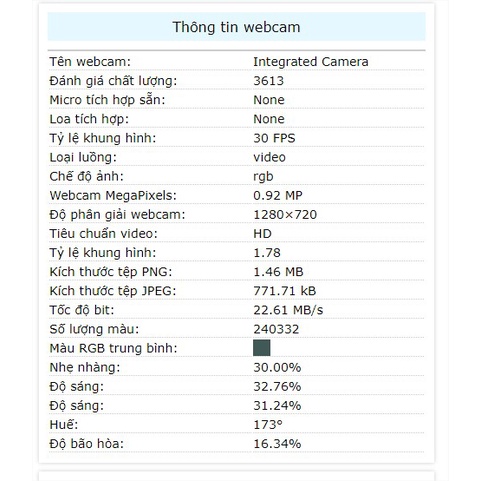Select the 1.78 aspect ratio value

267,253
